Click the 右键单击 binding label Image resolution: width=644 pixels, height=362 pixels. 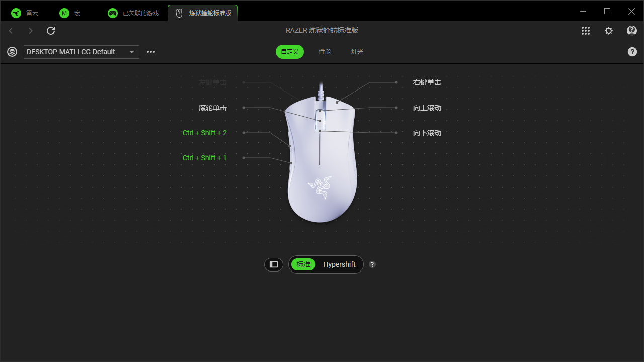pos(427,82)
